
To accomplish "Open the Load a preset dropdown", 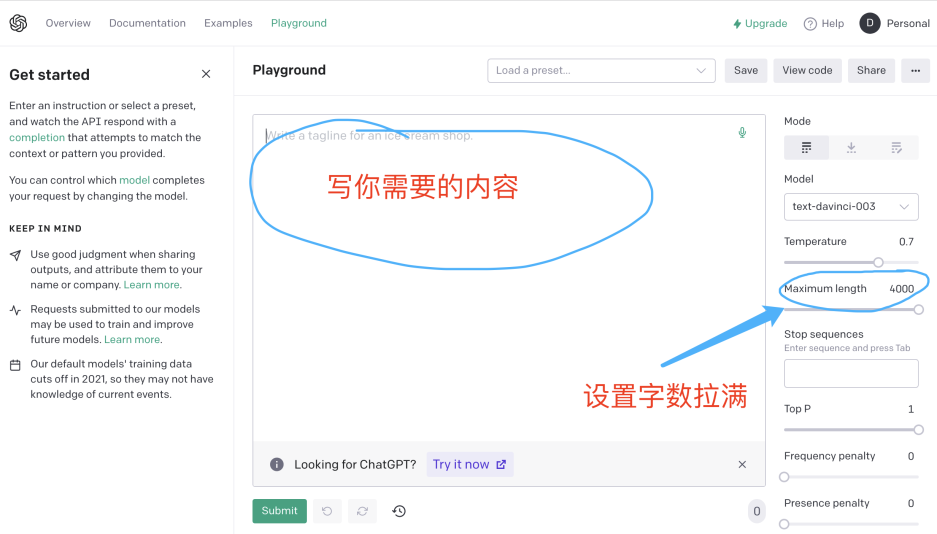I will [x=601, y=70].
